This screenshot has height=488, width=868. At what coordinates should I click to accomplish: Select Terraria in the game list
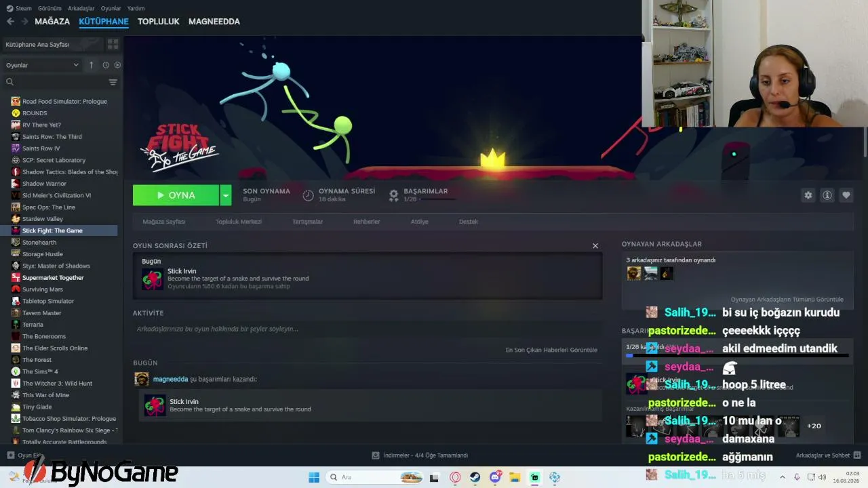tap(33, 325)
